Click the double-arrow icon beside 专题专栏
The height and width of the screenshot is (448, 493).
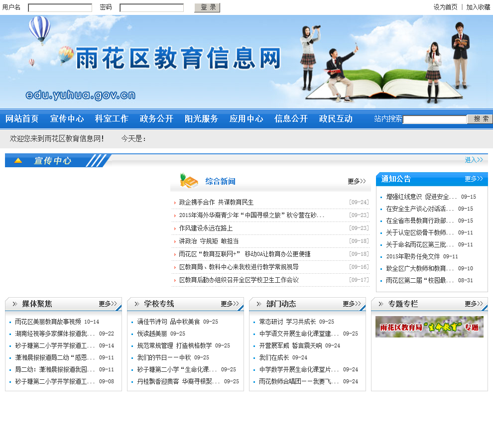point(381,304)
